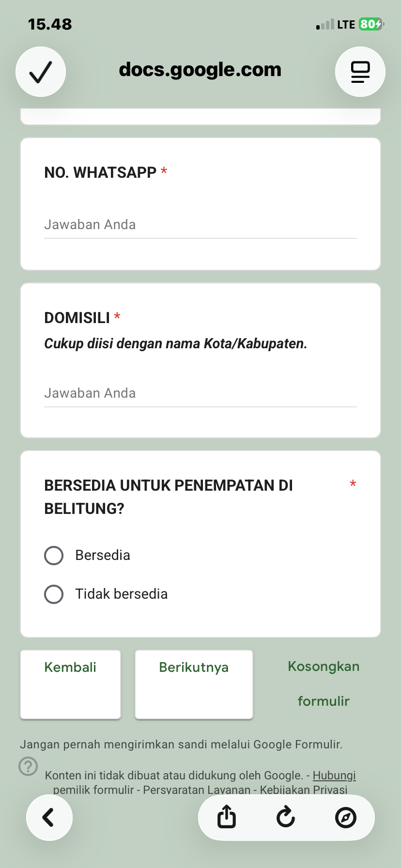Tap Kosongkan formulir to clear form
Viewport: 401px width, 868px height.
click(x=324, y=683)
